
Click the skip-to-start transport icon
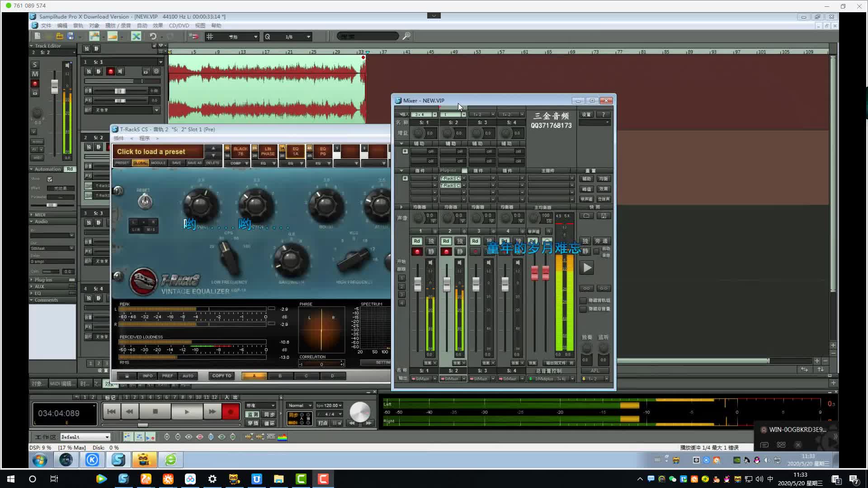(x=112, y=412)
